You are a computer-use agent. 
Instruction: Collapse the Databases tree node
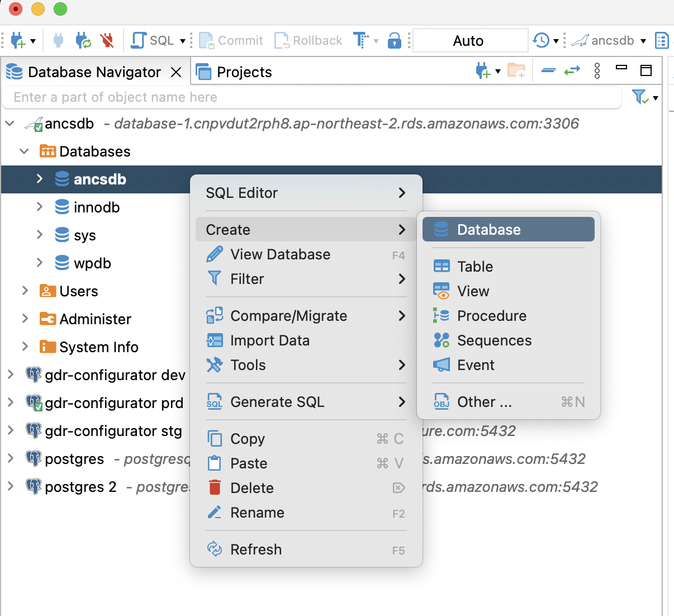point(23,151)
